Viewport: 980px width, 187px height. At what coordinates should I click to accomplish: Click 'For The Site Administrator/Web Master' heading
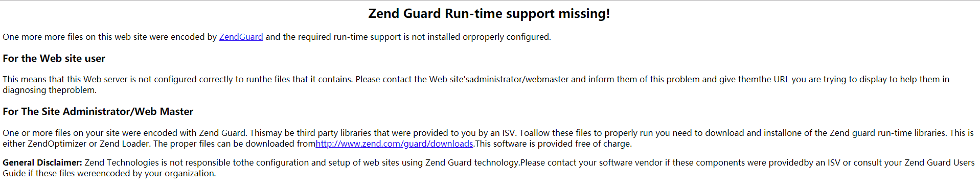(98, 111)
